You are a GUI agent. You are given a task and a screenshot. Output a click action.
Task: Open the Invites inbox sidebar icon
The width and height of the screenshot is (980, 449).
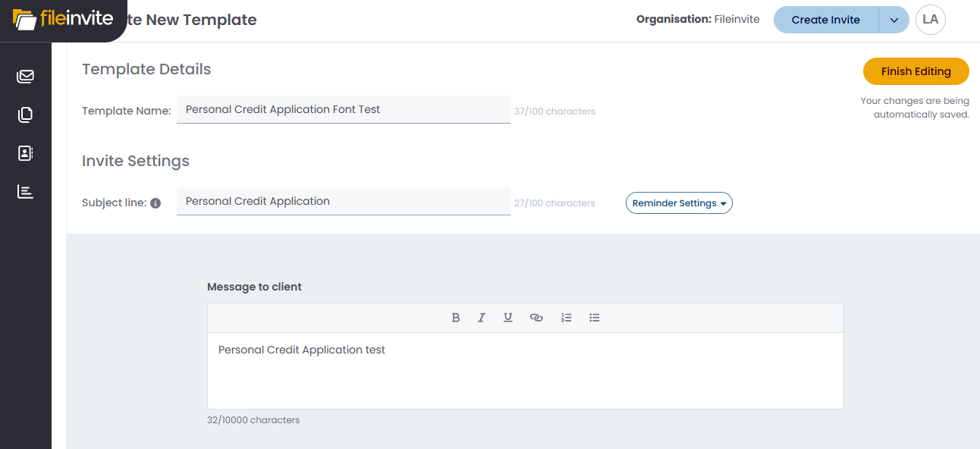tap(26, 77)
